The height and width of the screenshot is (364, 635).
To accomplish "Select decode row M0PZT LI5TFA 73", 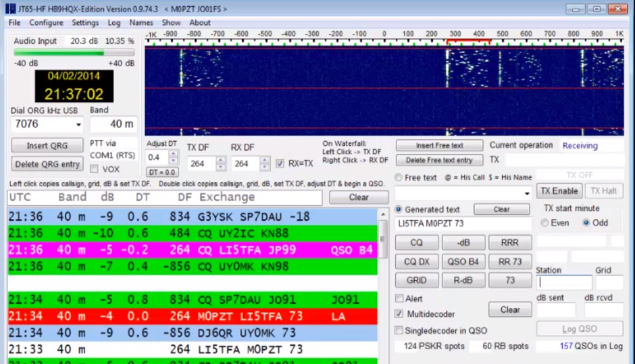I will click(193, 316).
